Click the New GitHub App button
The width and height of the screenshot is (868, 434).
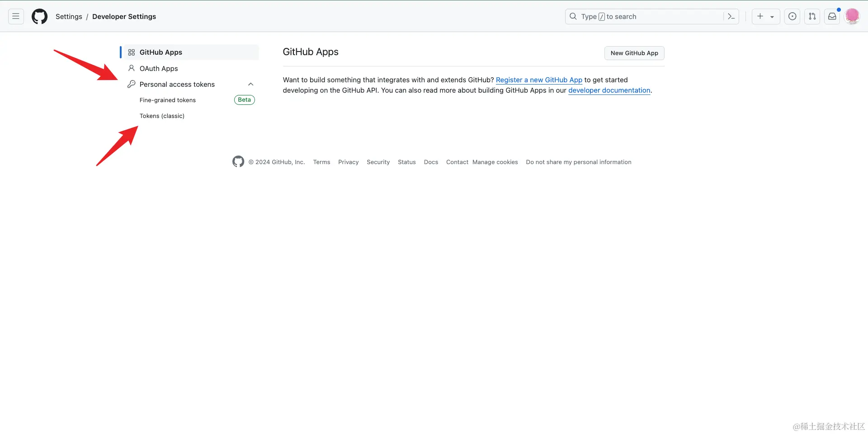point(634,53)
